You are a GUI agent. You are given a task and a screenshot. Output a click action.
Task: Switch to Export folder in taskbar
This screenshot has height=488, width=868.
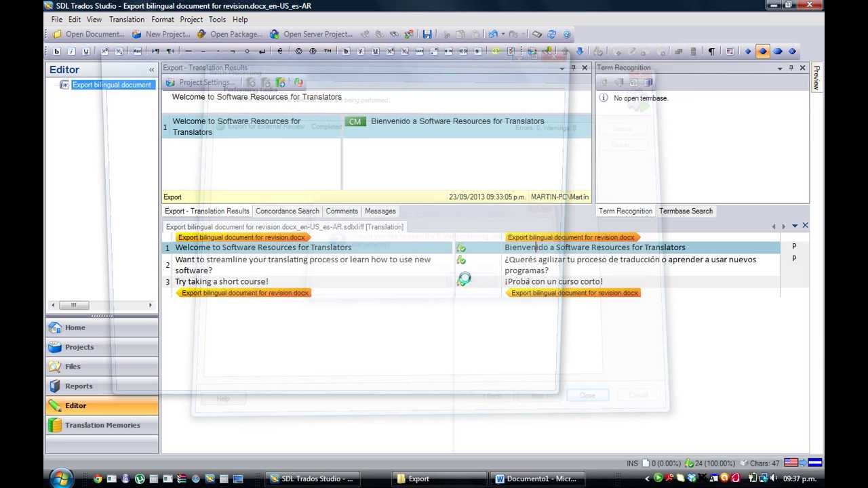click(441, 479)
